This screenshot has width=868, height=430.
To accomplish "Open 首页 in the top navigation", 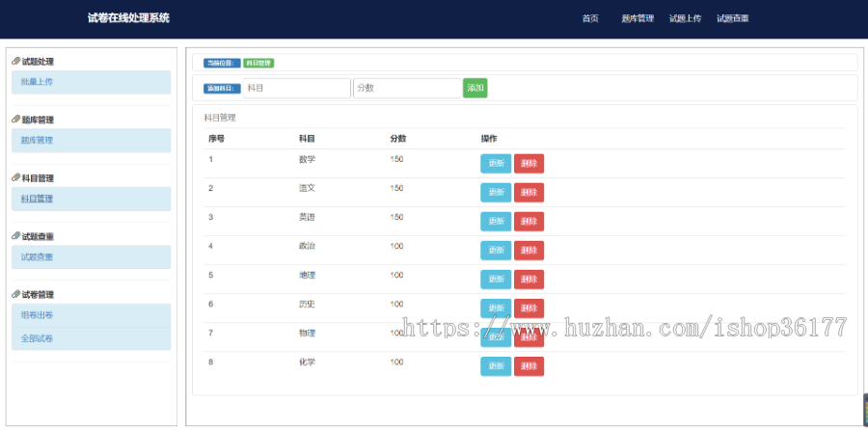I will (x=590, y=18).
